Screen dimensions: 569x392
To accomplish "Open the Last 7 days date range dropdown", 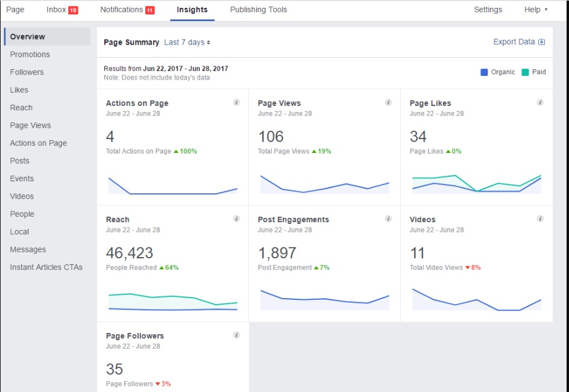I will 187,42.
